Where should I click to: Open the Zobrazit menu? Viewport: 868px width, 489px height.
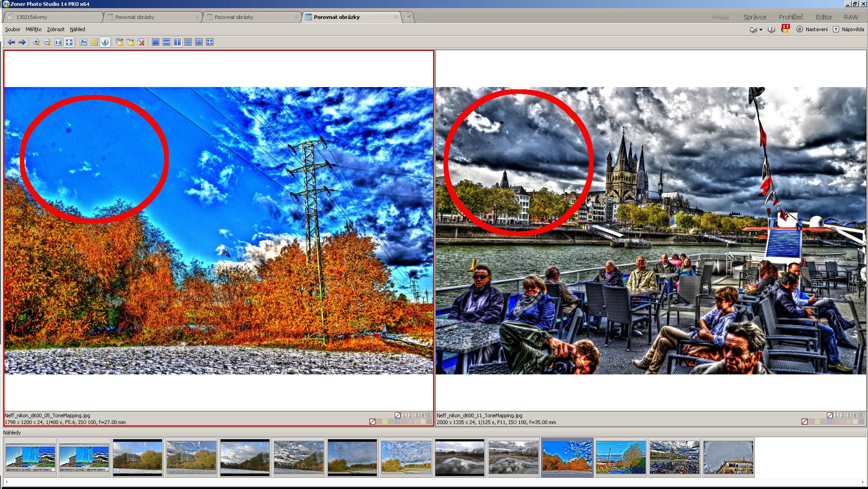55,29
